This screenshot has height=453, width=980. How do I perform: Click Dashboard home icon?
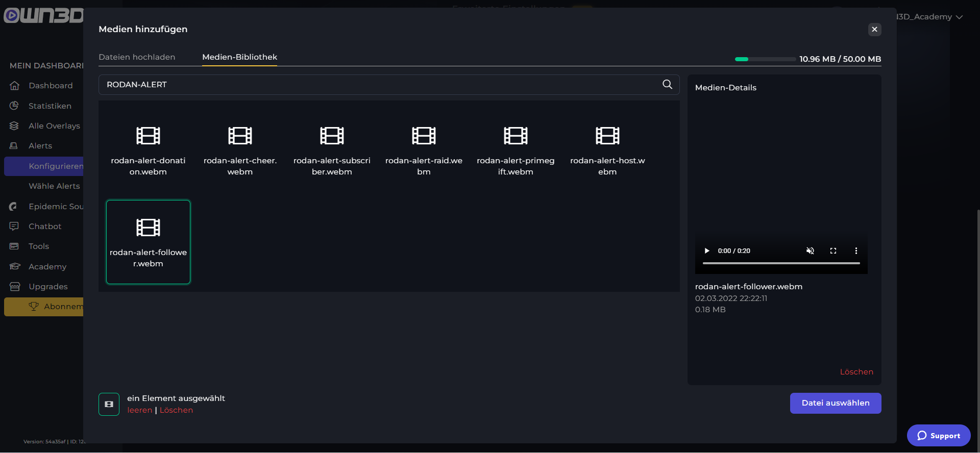(x=14, y=86)
